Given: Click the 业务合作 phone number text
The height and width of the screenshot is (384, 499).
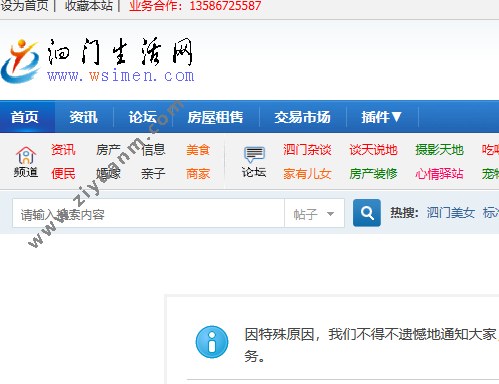Looking at the screenshot, I should (195, 5).
